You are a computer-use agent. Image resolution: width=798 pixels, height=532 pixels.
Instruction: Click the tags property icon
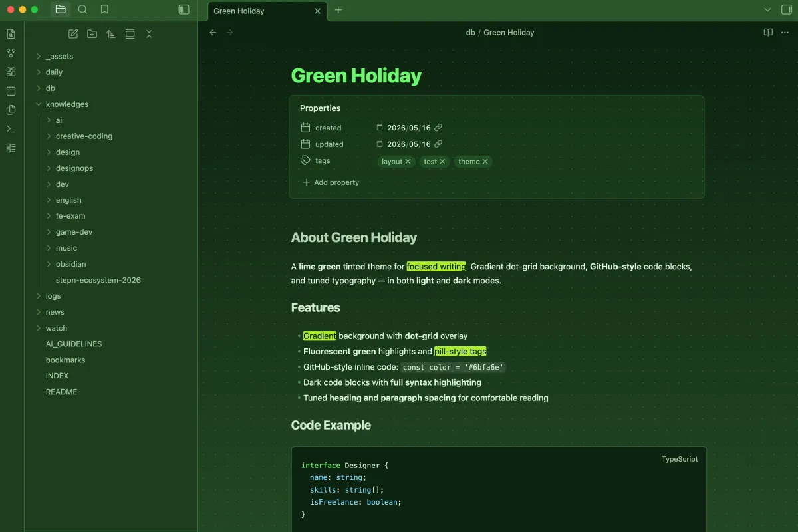(x=305, y=160)
